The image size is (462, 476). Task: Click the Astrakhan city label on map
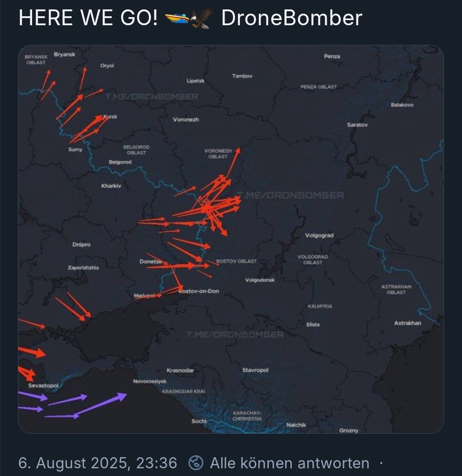(407, 323)
